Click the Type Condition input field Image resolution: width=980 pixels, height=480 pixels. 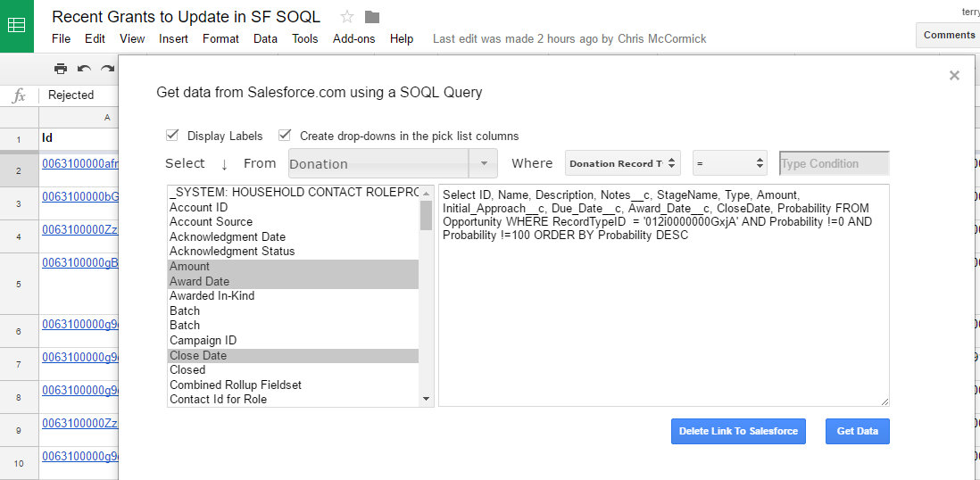834,164
